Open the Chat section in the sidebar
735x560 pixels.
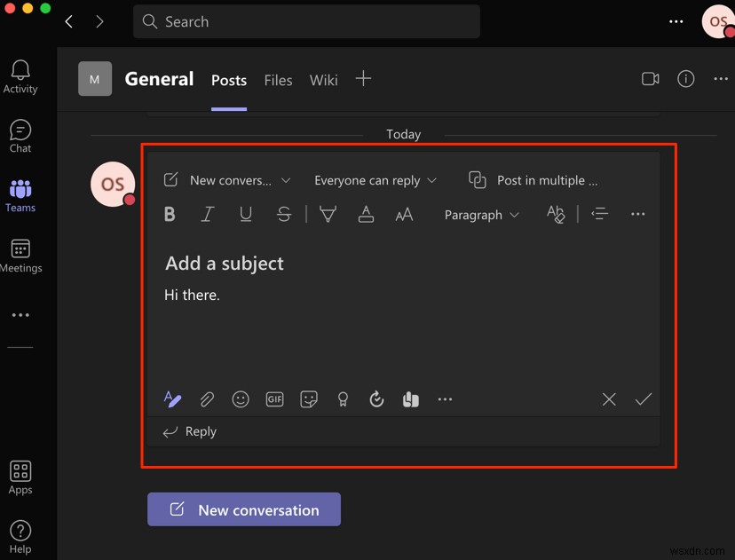coord(20,135)
